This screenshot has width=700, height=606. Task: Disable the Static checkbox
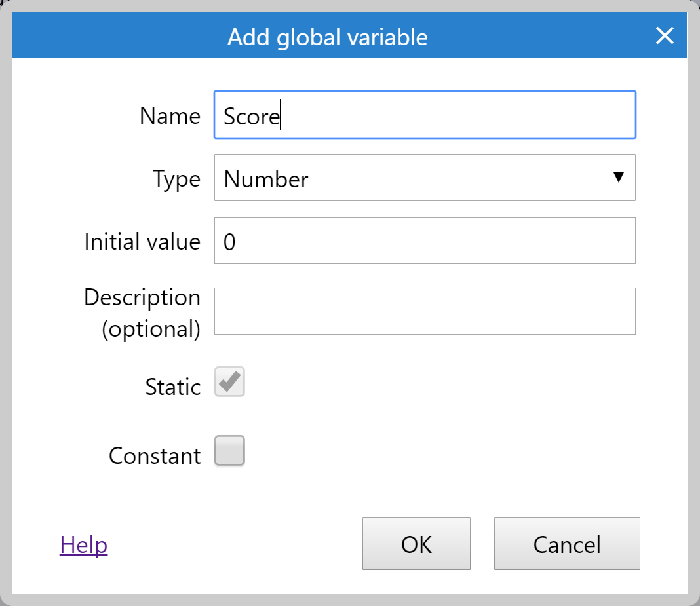(x=229, y=382)
